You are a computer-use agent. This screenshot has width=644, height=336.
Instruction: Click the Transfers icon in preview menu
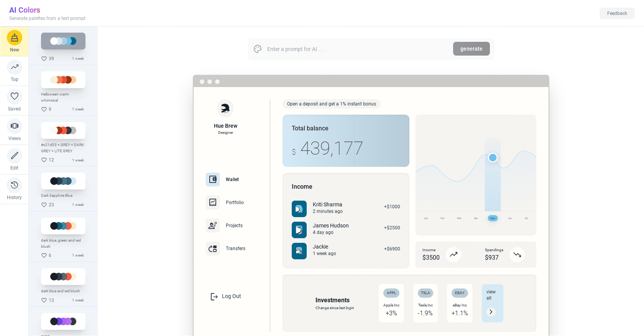(x=213, y=249)
